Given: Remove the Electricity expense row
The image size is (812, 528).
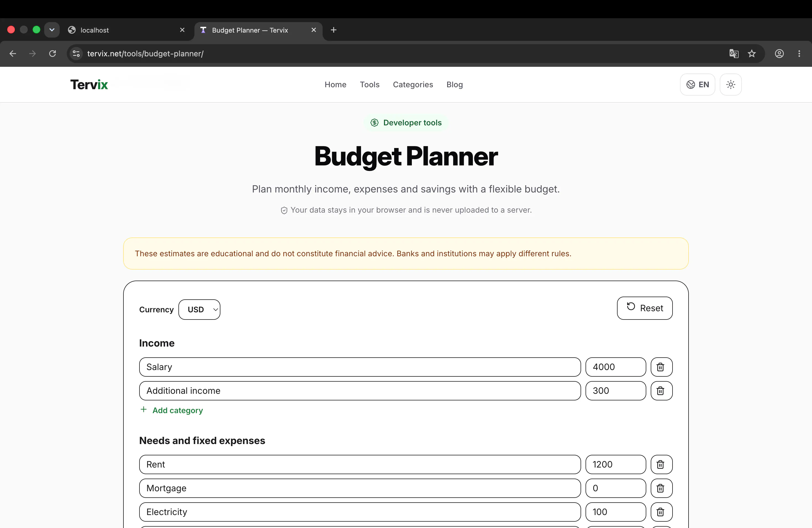Looking at the screenshot, I should pos(661,512).
